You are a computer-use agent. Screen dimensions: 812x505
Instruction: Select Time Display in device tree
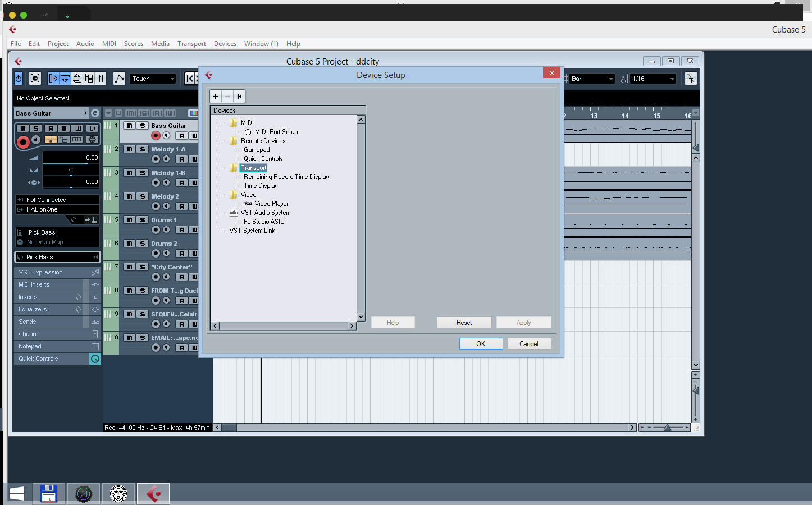point(261,186)
